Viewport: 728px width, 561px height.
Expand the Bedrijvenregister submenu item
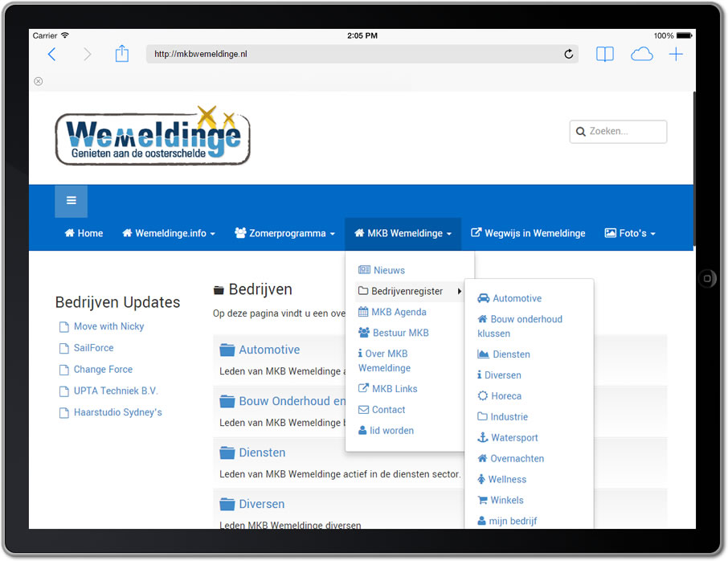pyautogui.click(x=408, y=291)
